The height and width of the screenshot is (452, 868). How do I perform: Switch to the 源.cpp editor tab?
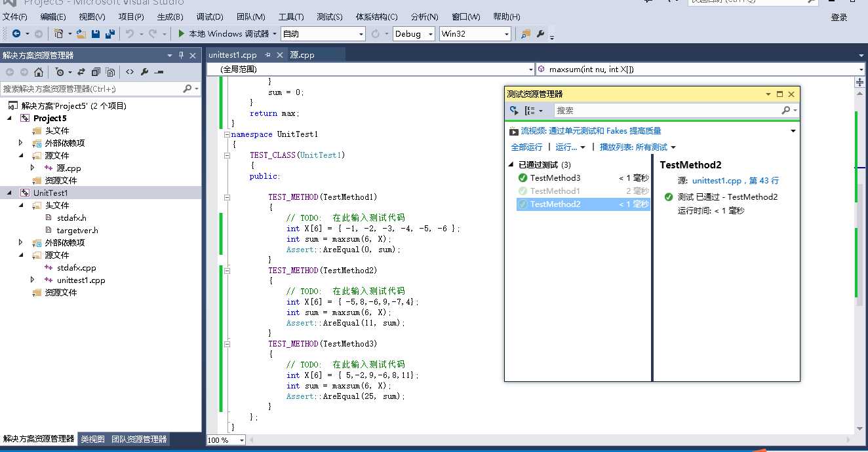click(x=302, y=55)
